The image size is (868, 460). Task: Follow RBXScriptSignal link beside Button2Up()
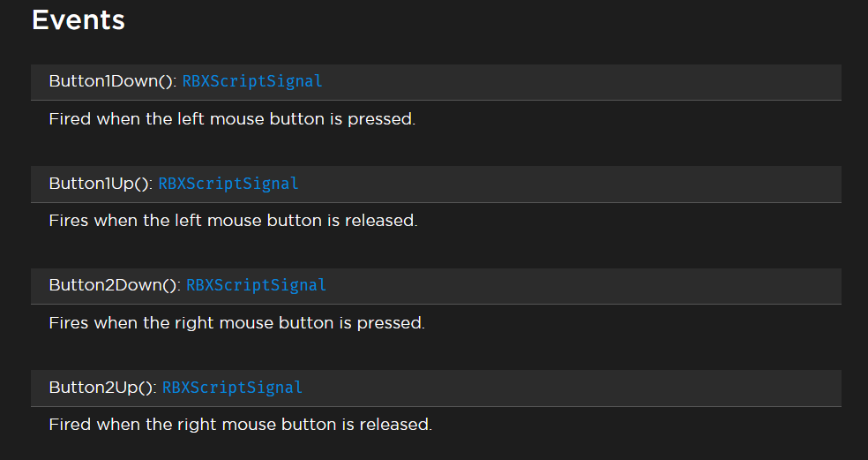[x=232, y=388]
